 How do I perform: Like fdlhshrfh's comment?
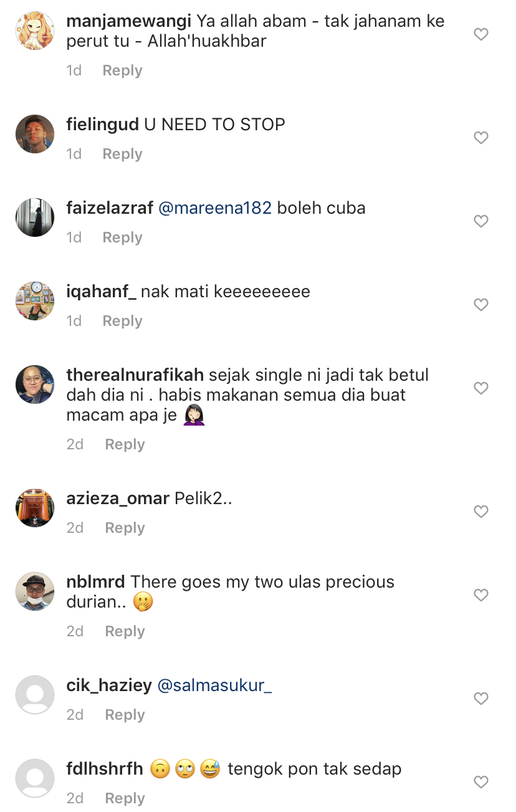tap(480, 782)
